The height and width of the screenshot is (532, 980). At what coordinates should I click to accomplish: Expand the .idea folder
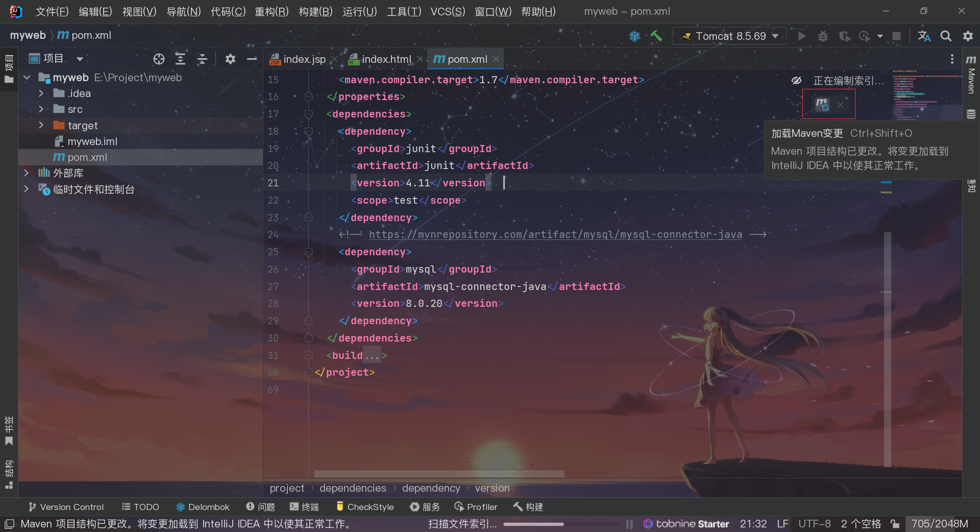point(41,93)
